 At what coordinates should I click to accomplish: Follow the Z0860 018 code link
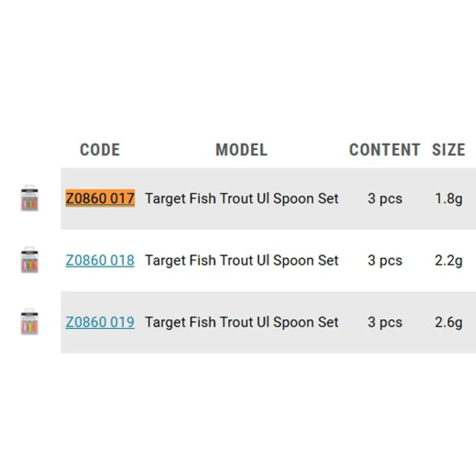100,260
